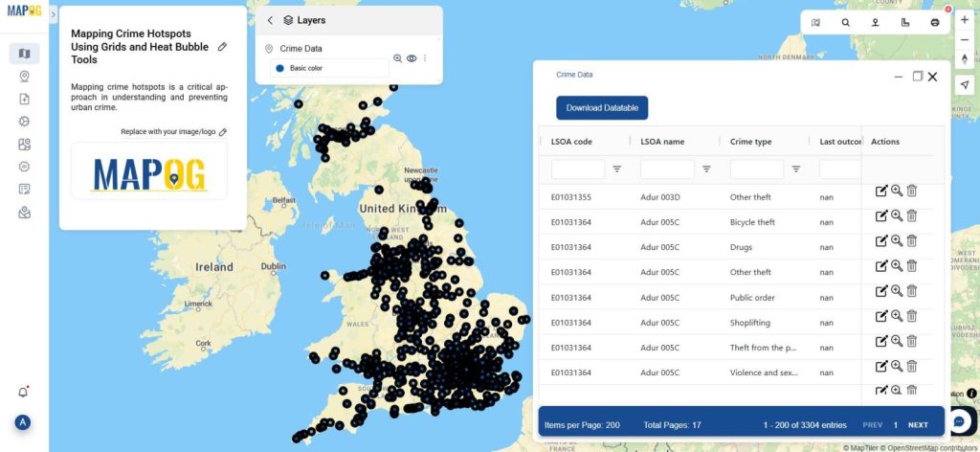Open the user account avatar A
980x452 pixels.
[23, 422]
